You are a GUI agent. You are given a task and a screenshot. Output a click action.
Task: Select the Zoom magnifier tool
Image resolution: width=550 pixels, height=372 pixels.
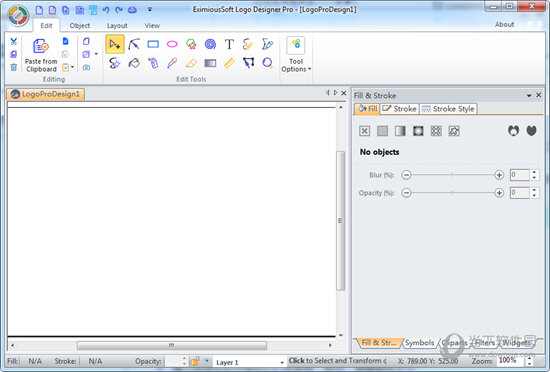coord(267,63)
